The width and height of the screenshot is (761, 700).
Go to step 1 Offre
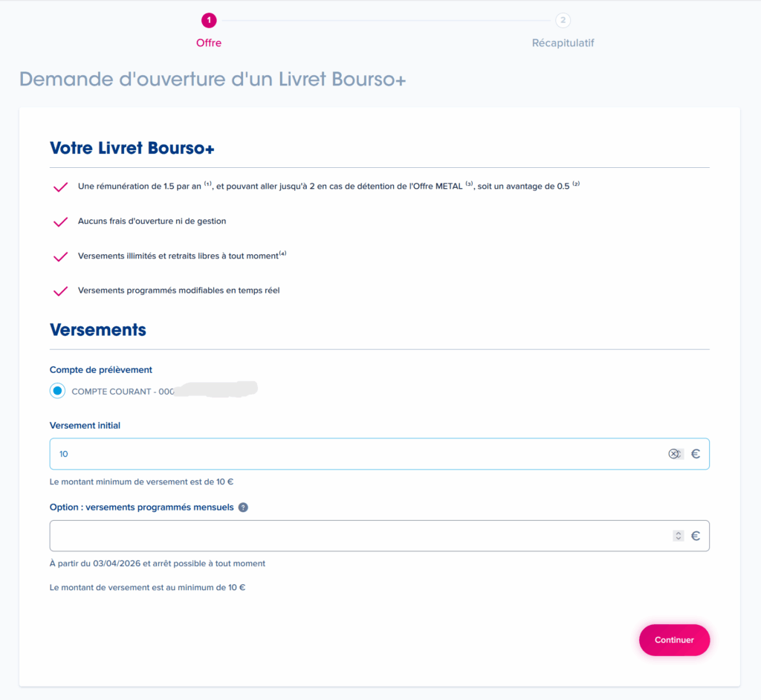point(209,21)
